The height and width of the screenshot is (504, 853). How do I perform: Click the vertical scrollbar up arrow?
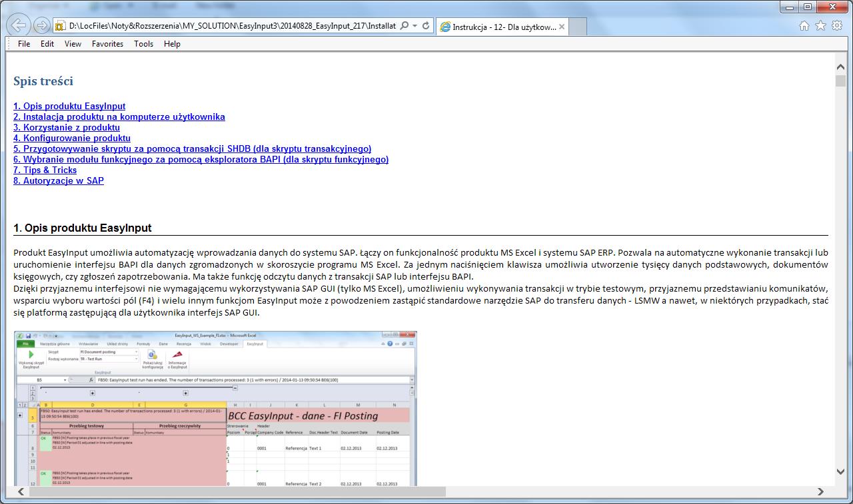[x=840, y=66]
